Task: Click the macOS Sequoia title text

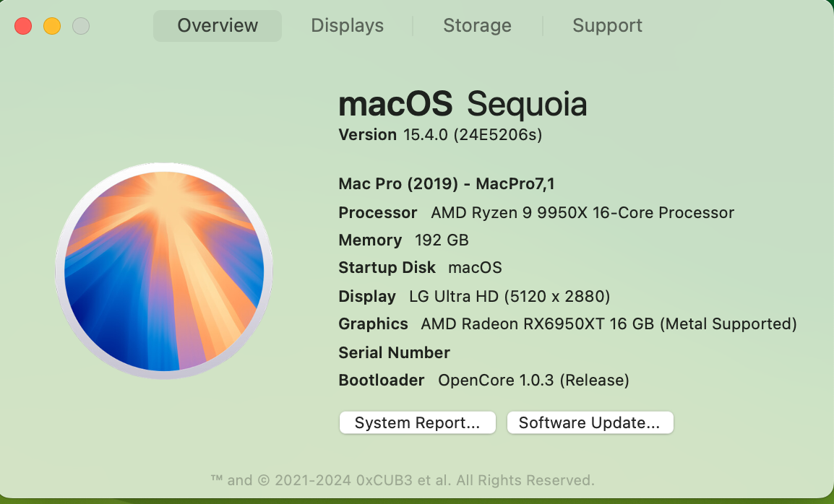Action: click(x=463, y=105)
